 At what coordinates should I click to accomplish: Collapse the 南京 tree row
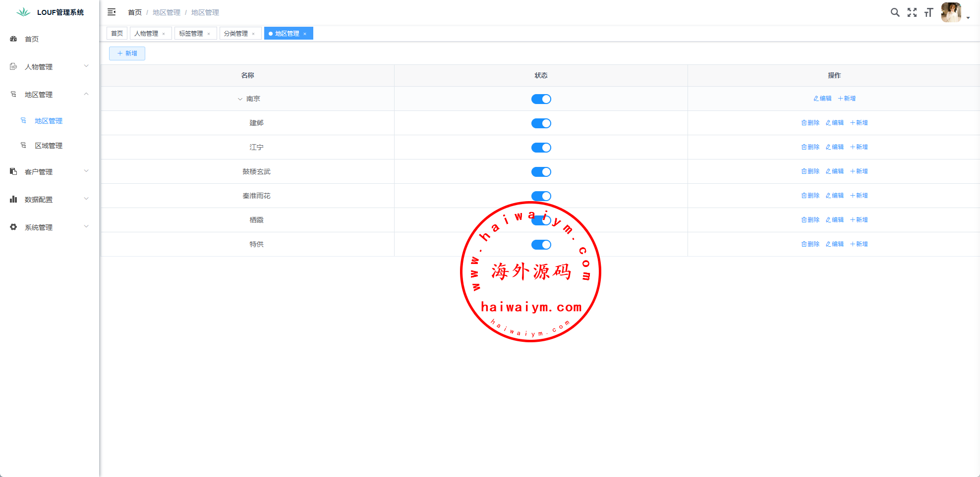pyautogui.click(x=240, y=99)
